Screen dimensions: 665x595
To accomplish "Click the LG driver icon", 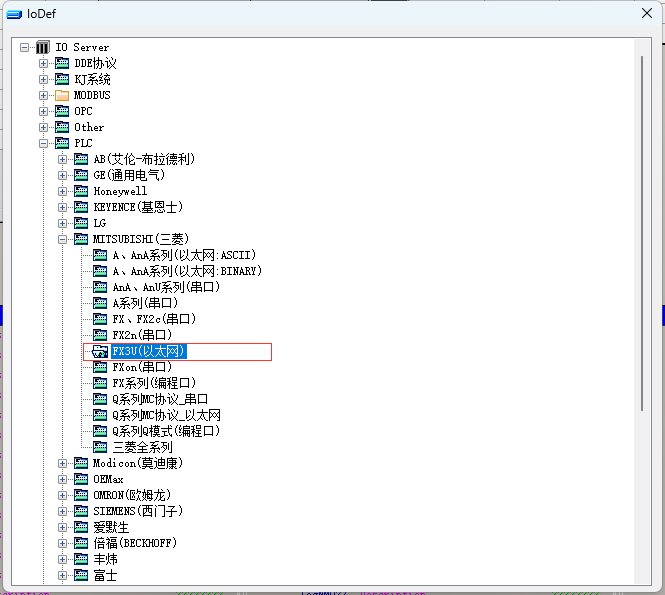I will (x=81, y=223).
